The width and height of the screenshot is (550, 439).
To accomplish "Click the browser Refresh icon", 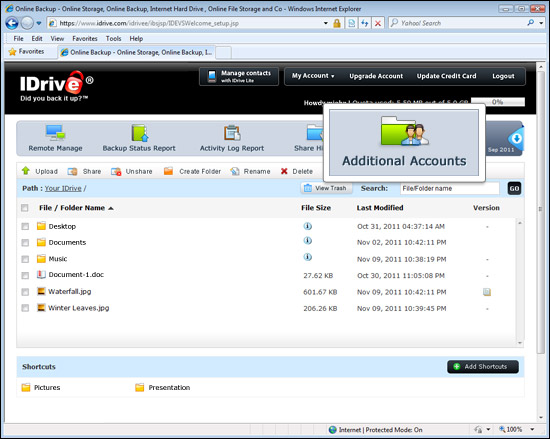I will [365, 23].
